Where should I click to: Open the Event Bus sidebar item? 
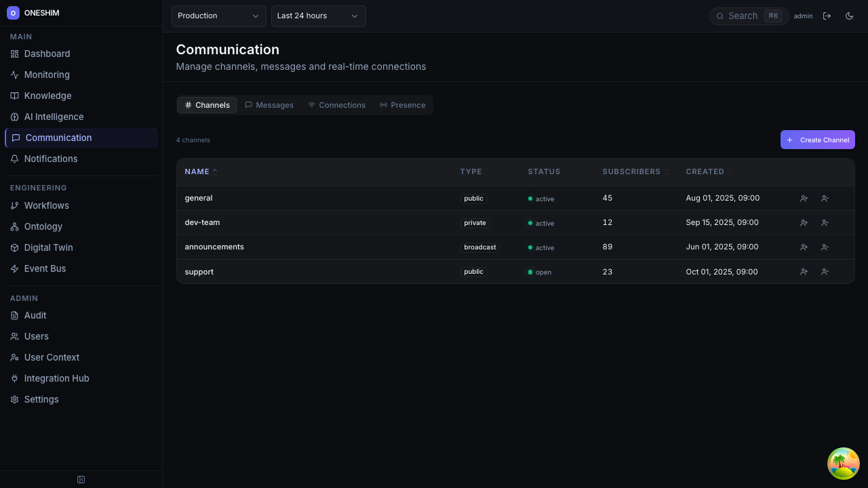tap(45, 268)
